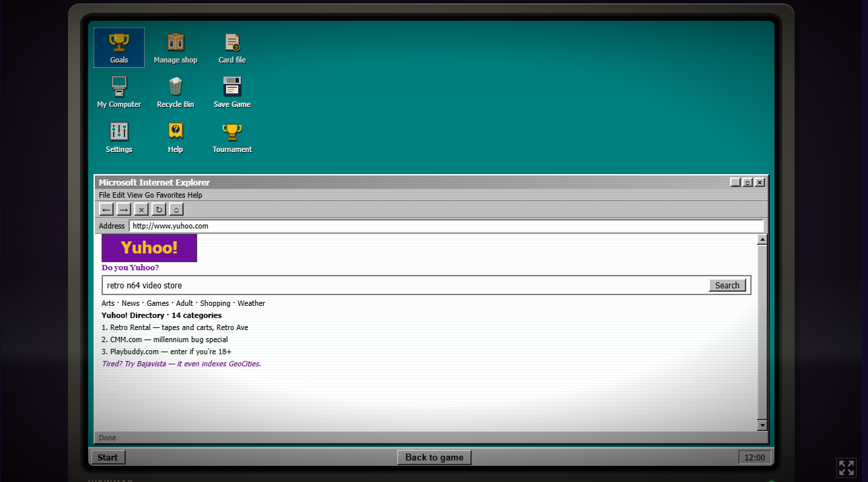Open the Help menu in Internet Explorer
This screenshot has height=482, width=868.
tap(194, 195)
